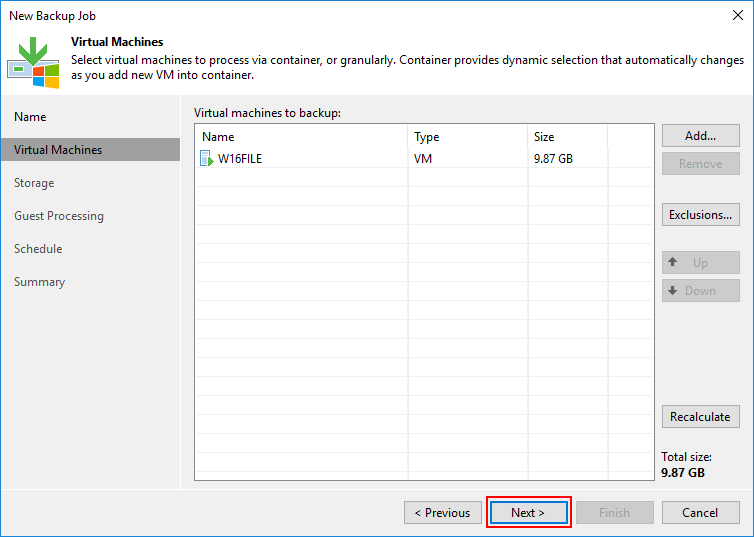
Task: Move the selected VM Down
Action: 701,291
